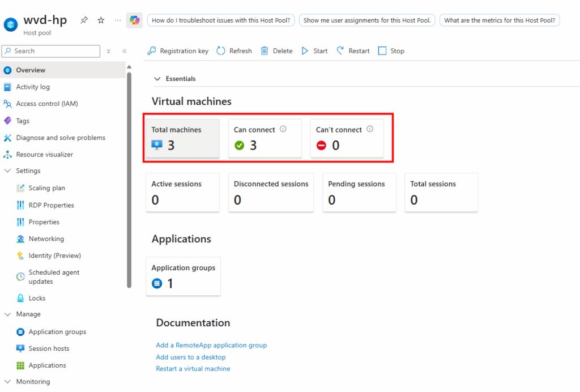Viewport: 580px width, 392px height.
Task: Open the more options ellipsis menu
Action: click(117, 20)
